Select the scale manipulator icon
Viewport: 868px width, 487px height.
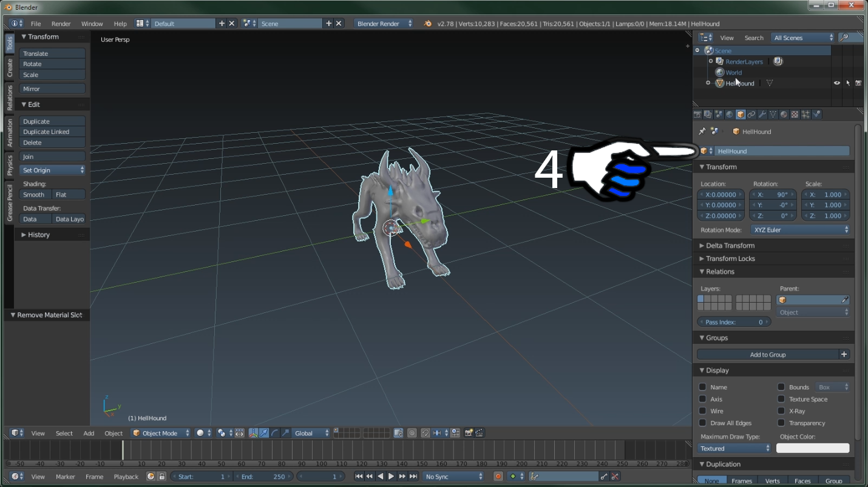click(x=285, y=433)
